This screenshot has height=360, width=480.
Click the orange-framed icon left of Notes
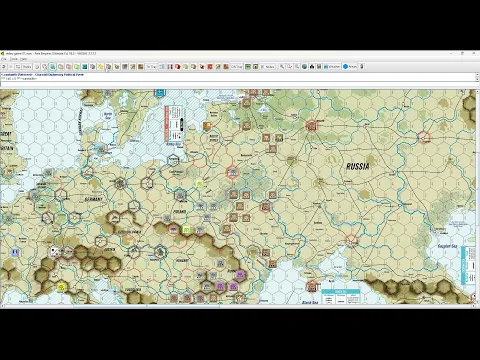256,67
